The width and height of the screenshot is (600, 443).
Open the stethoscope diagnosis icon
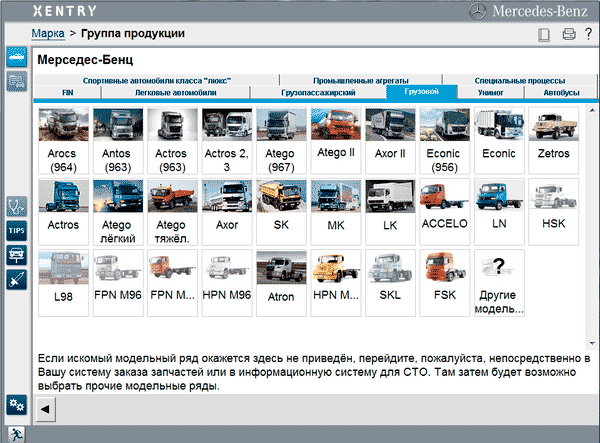coord(16,207)
